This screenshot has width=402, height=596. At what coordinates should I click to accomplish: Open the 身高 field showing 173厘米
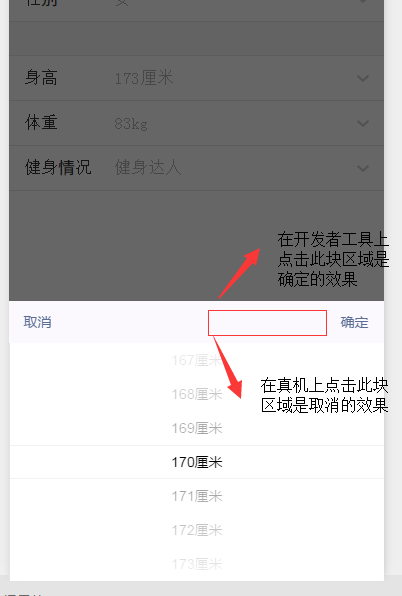click(x=196, y=78)
